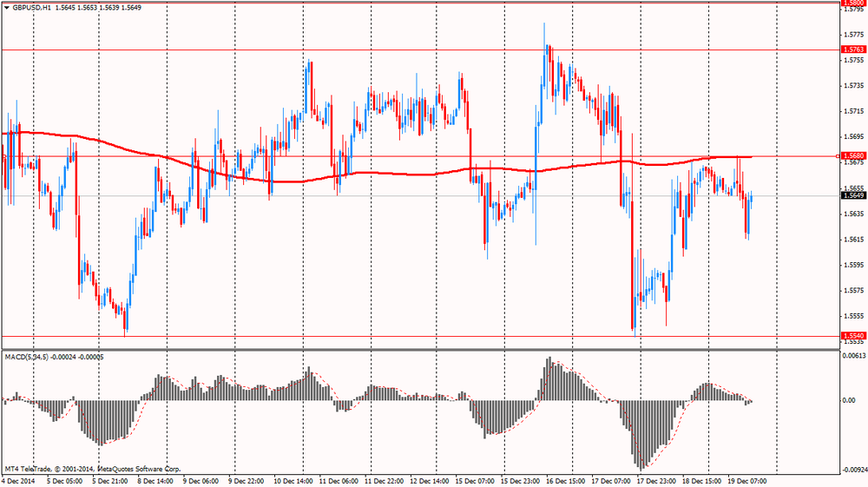Select the 1.5800 red price label
This screenshot has width=868, height=487.
point(853,3)
